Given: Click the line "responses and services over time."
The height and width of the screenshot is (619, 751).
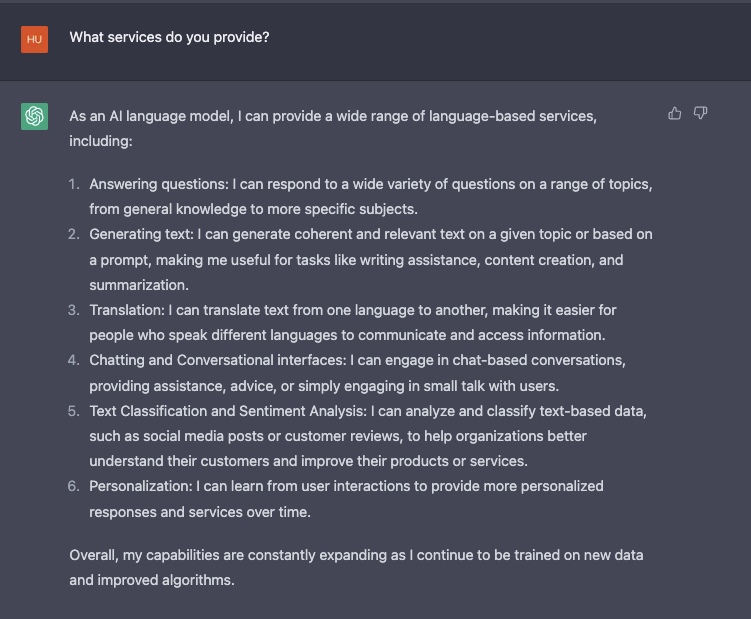Looking at the screenshot, I should 200,511.
